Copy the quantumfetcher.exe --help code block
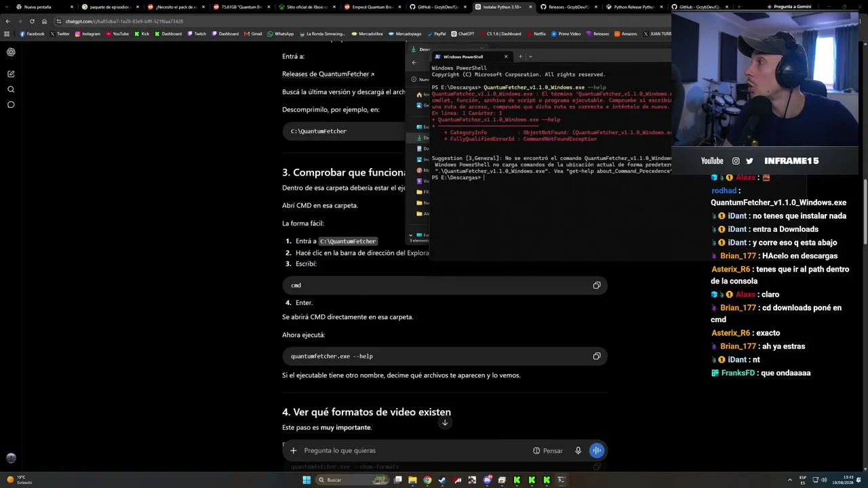Viewport: 868px width, 488px height. pyautogui.click(x=597, y=356)
